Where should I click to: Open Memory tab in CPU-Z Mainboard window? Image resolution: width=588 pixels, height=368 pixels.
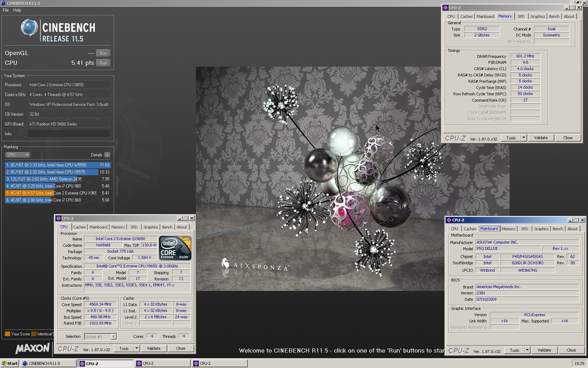pos(509,229)
